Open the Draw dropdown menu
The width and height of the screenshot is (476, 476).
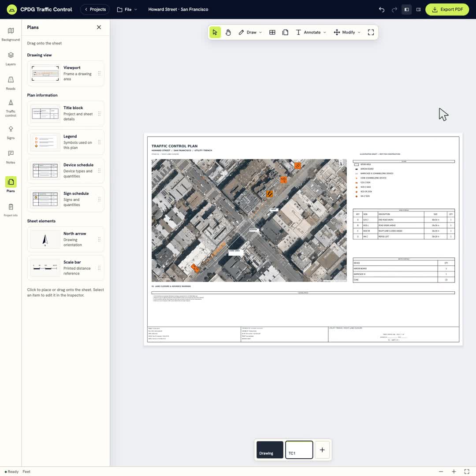click(250, 33)
